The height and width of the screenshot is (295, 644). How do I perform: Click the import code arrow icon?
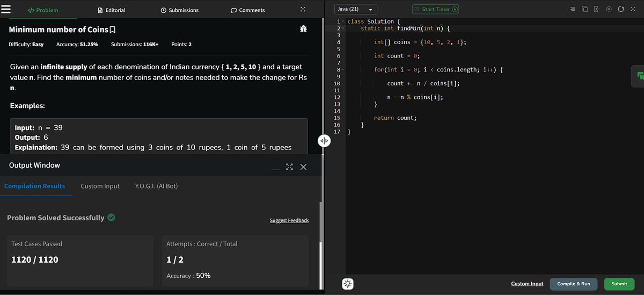(x=596, y=9)
